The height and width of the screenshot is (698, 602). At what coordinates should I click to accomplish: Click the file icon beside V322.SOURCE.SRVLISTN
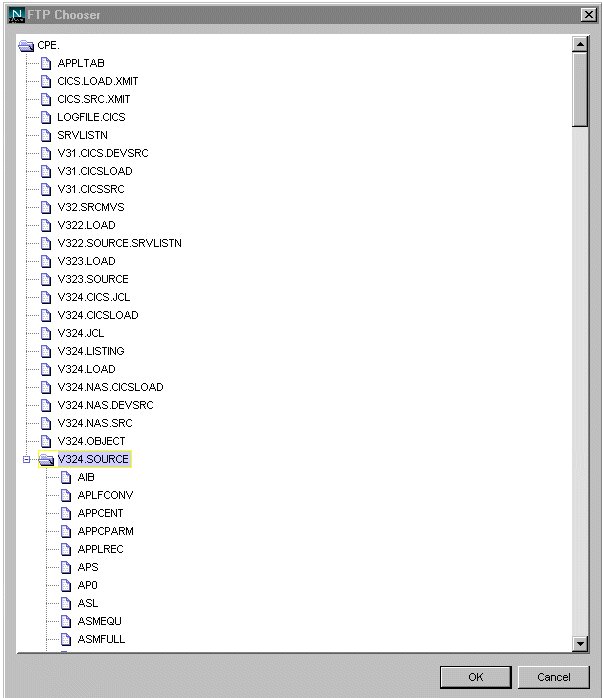[46, 243]
